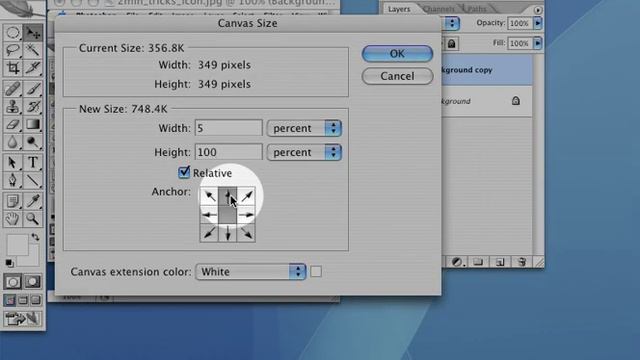Screen dimensions: 640x360
Task: Switch to the Paths tab
Action: [477, 9]
